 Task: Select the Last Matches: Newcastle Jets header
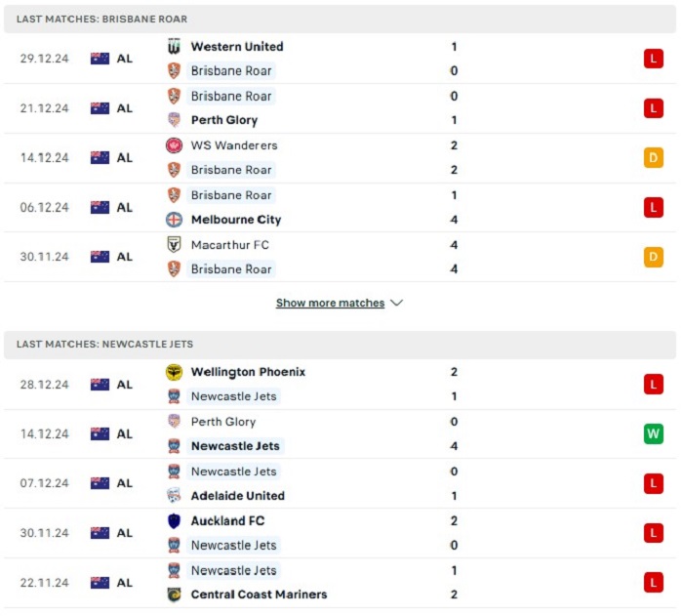click(x=340, y=344)
